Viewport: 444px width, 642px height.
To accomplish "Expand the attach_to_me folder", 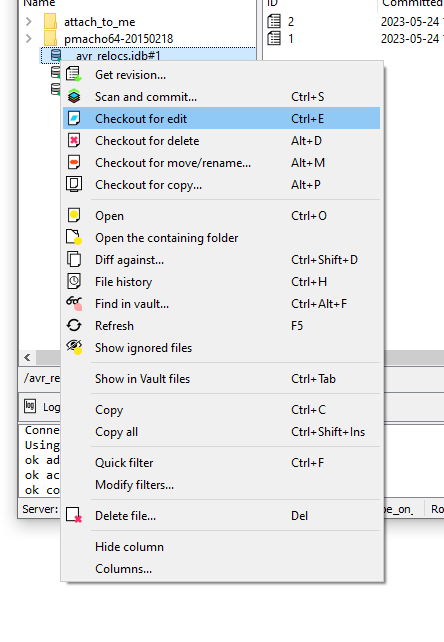I will pos(29,21).
